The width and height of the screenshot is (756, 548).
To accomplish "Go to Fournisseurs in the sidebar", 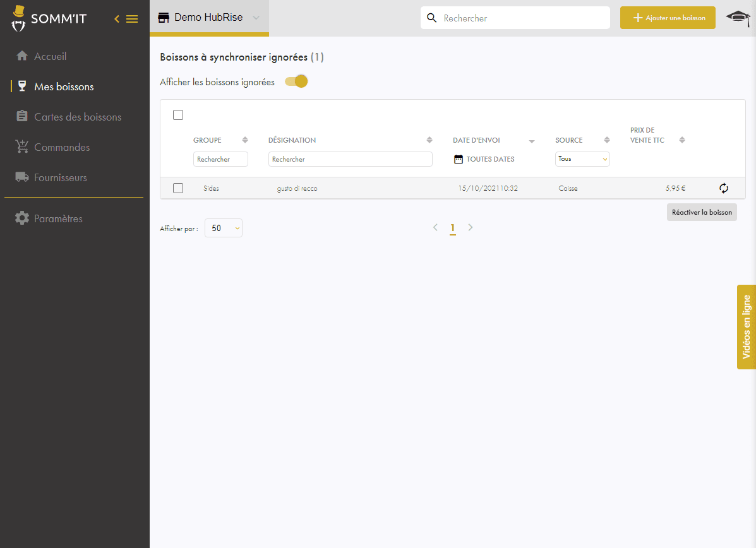I will click(60, 177).
